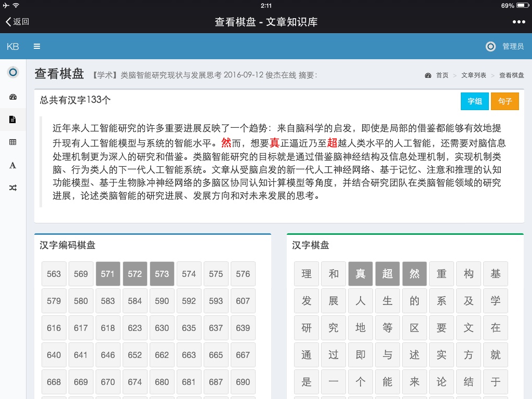Open the three-dot more options menu
Image resolution: width=532 pixels, height=399 pixels.
tap(518, 22)
